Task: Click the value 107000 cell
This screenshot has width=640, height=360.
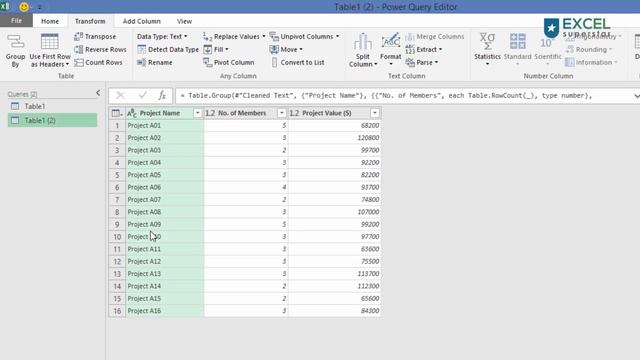Action: click(x=335, y=212)
